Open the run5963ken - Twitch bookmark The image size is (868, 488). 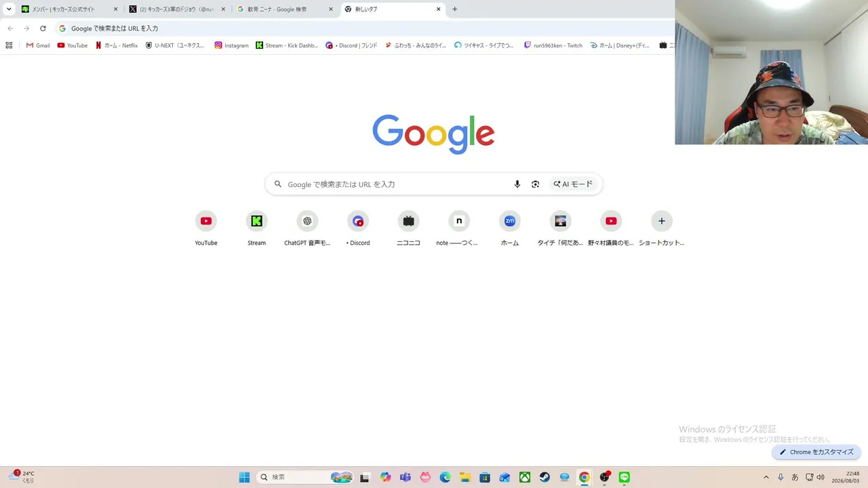pyautogui.click(x=553, y=45)
